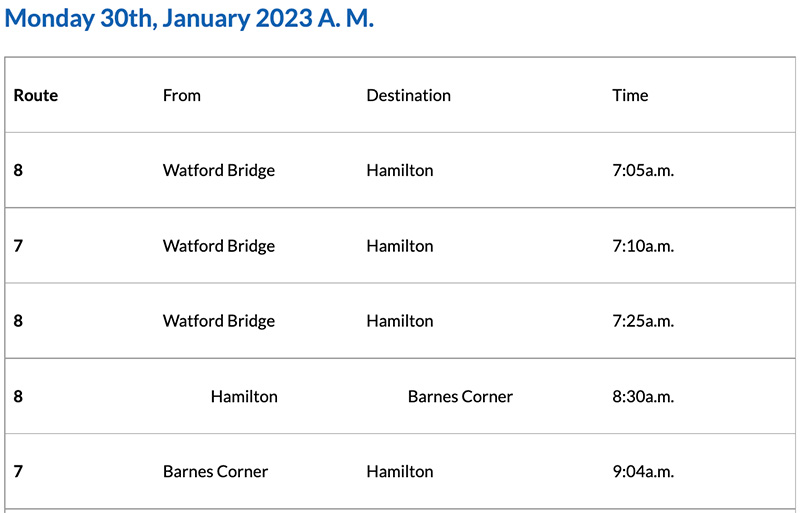The width and height of the screenshot is (800, 513).
Task: Click Barnes Corner in the Destination column
Action: click(460, 397)
